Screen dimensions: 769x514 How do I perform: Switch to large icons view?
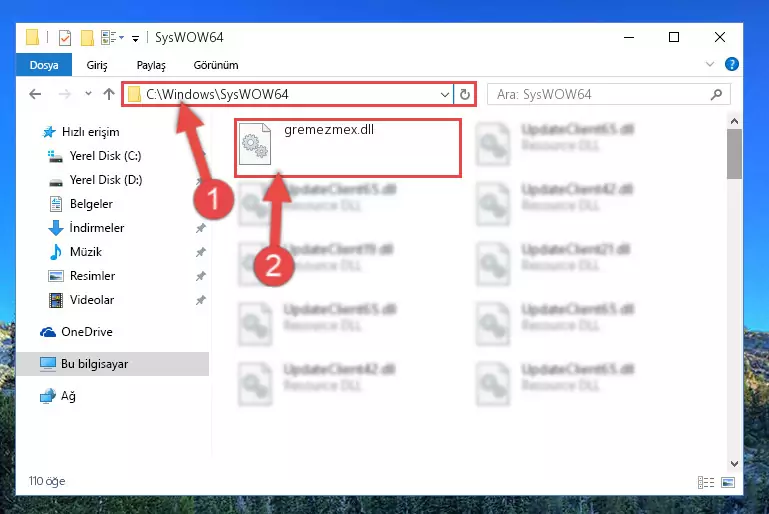[728, 483]
